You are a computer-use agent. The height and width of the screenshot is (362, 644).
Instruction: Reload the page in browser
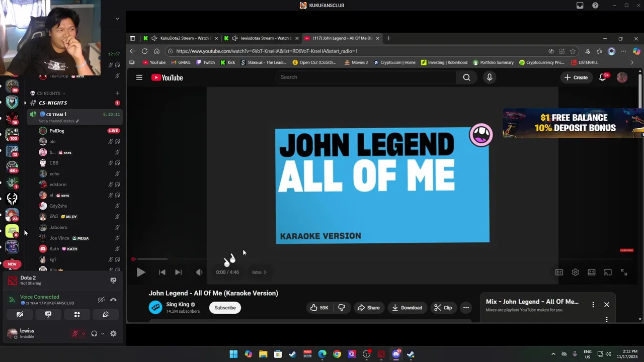pos(144,51)
